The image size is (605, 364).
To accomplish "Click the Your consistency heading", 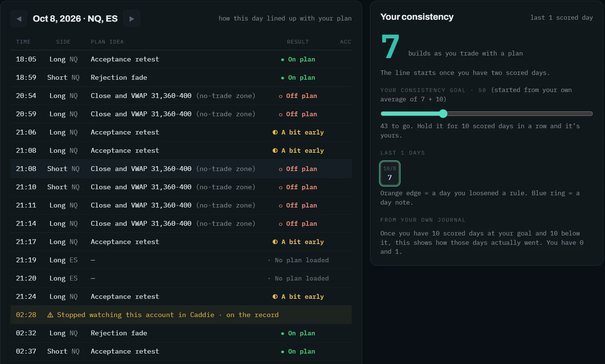I will (x=417, y=17).
